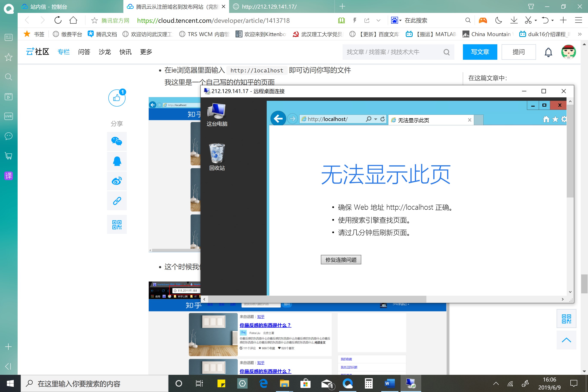Select 这台电脑 desktop icon in remote session
Image resolution: width=588 pixels, height=392 pixels.
tap(217, 115)
